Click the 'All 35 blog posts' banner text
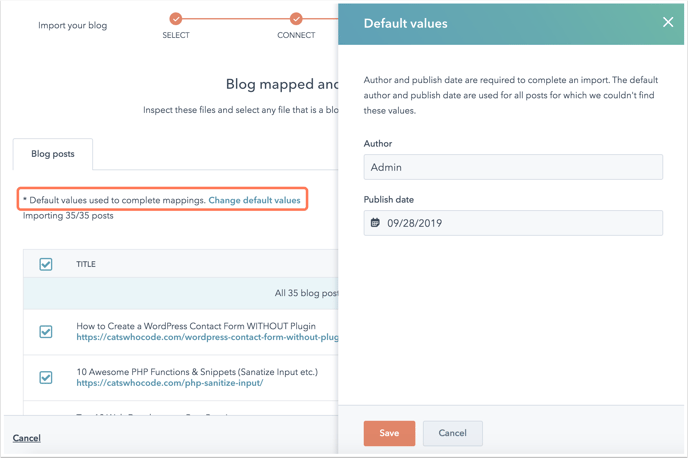 click(306, 293)
